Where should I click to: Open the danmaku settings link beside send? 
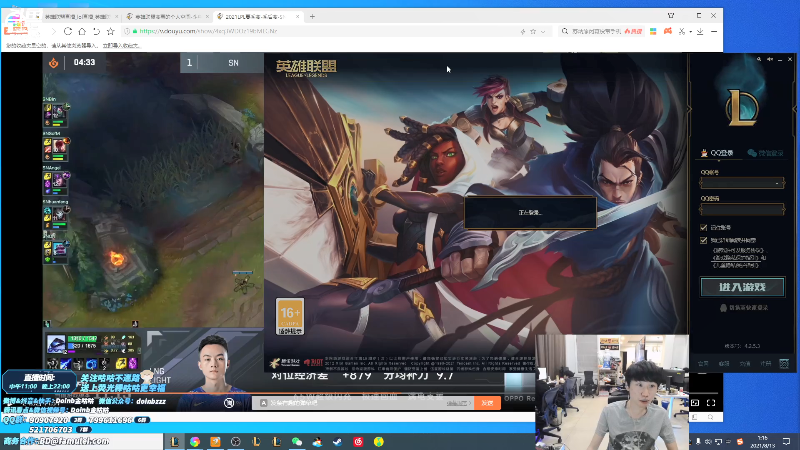(x=458, y=403)
